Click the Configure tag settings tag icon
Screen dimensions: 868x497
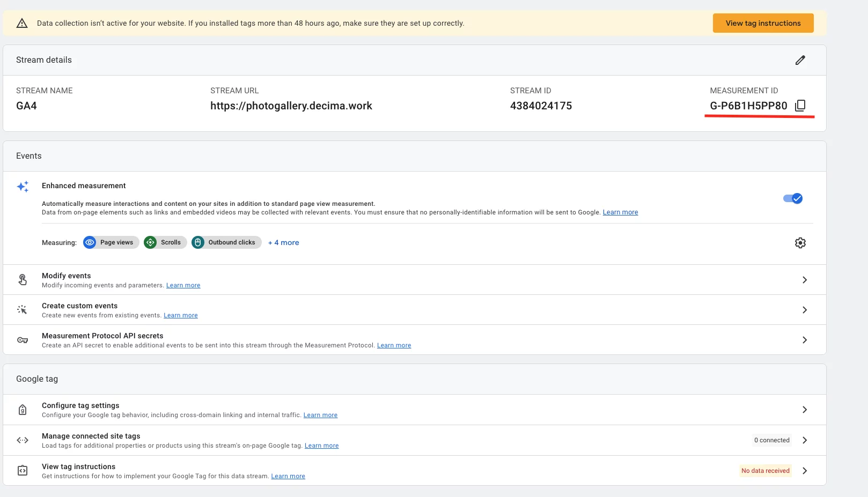point(22,409)
